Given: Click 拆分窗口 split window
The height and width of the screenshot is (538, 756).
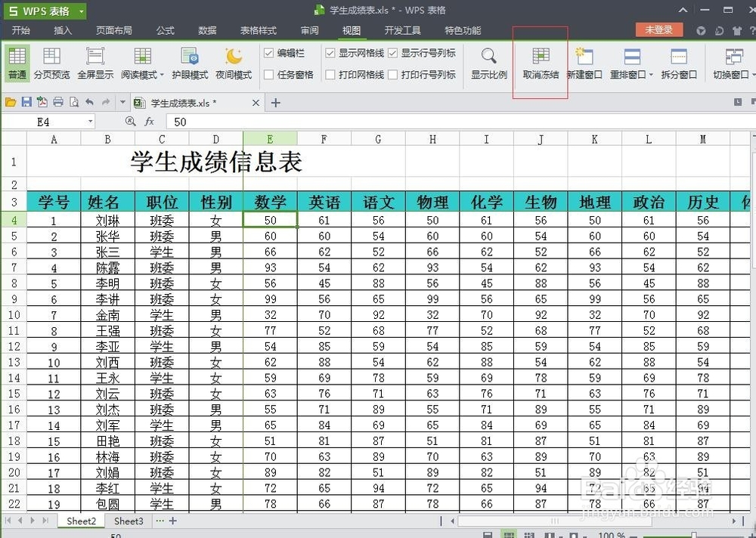Looking at the screenshot, I should (679, 63).
